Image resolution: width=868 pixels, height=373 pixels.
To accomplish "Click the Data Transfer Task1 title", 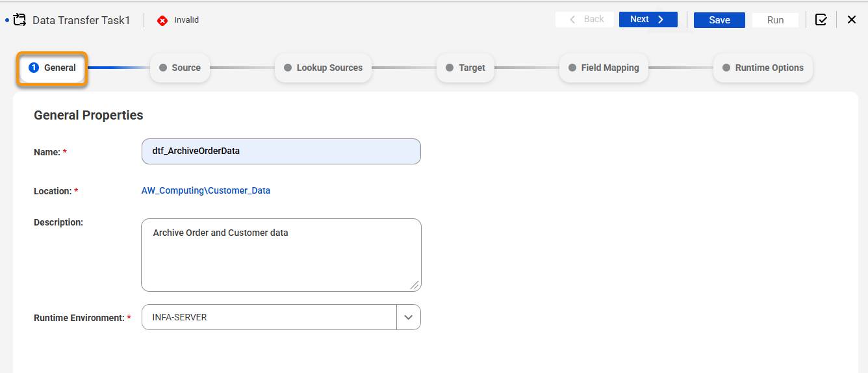I will coord(81,20).
